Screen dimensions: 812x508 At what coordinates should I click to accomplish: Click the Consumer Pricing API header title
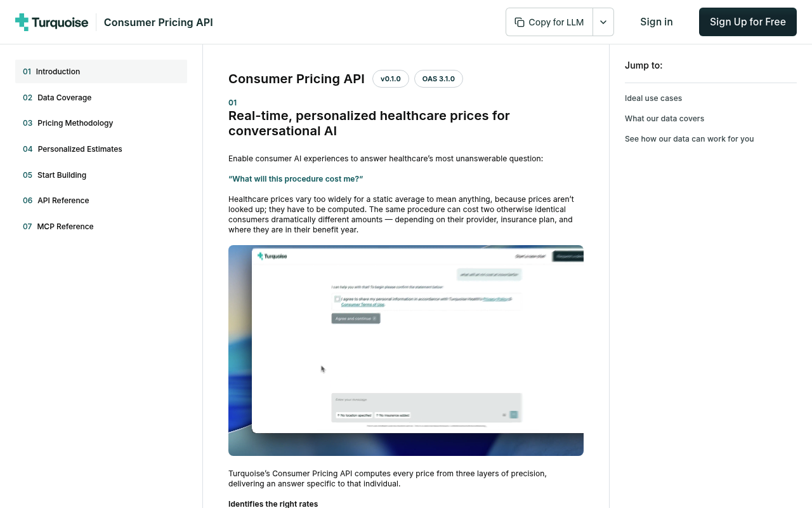[x=159, y=23]
